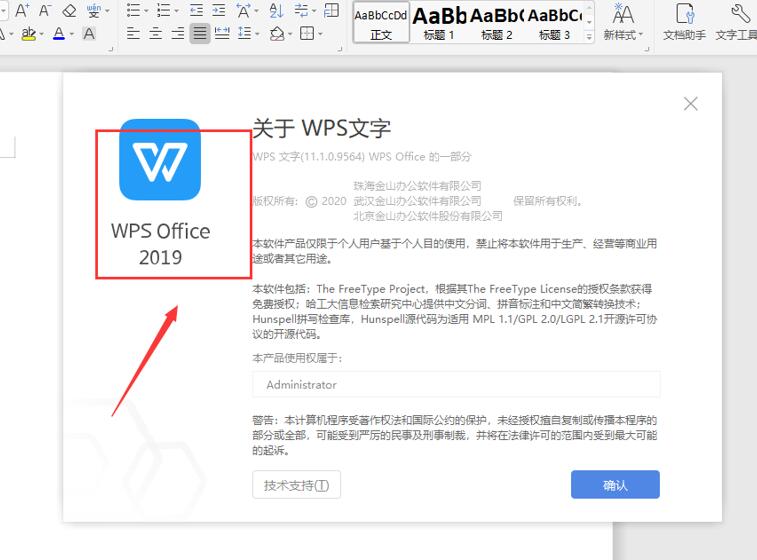Image resolution: width=757 pixels, height=560 pixels.
Task: Expand the phonetic guide dropdown arrow
Action: (x=107, y=11)
